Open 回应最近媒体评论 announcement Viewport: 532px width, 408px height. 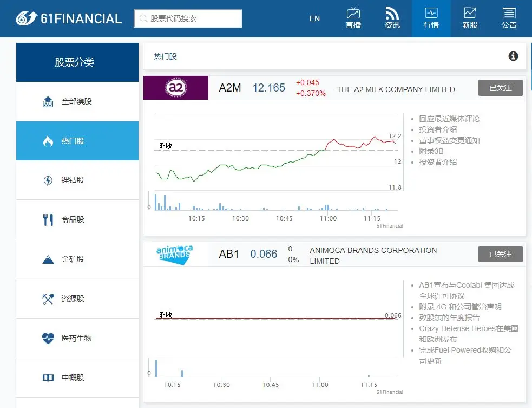tap(449, 119)
